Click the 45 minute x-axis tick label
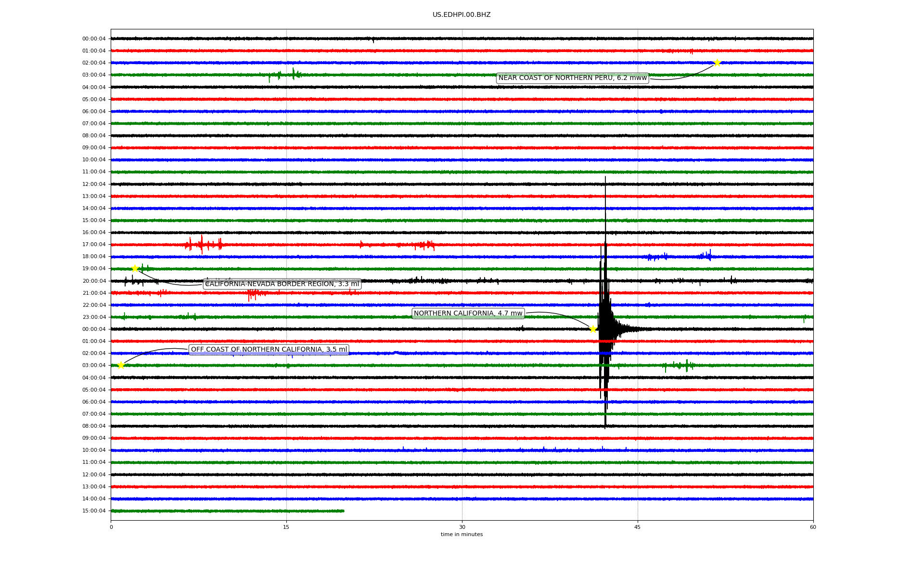The height and width of the screenshot is (578, 924). (x=638, y=527)
